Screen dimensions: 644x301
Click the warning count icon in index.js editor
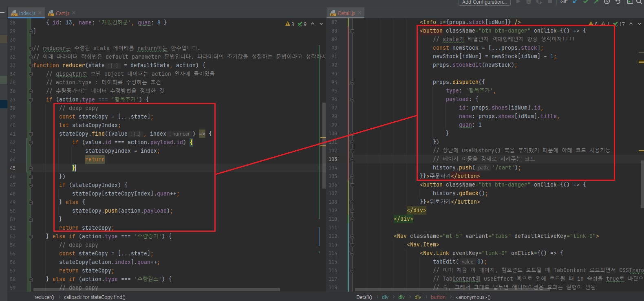pos(288,24)
